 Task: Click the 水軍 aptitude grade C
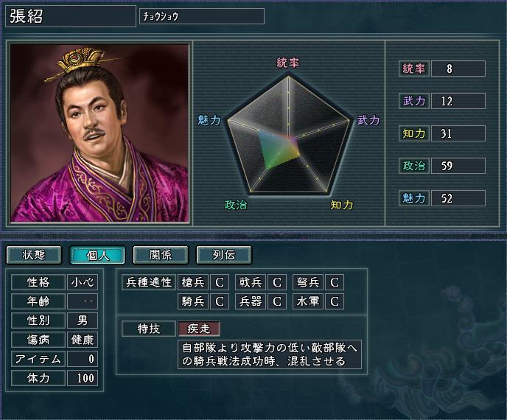coord(335,301)
